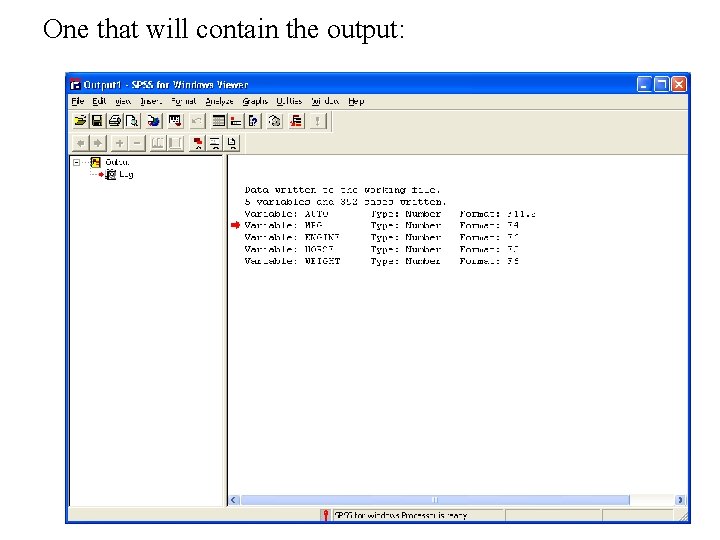The width and height of the screenshot is (720, 540).
Task: Click the Go to Case icon
Action: pos(236,121)
